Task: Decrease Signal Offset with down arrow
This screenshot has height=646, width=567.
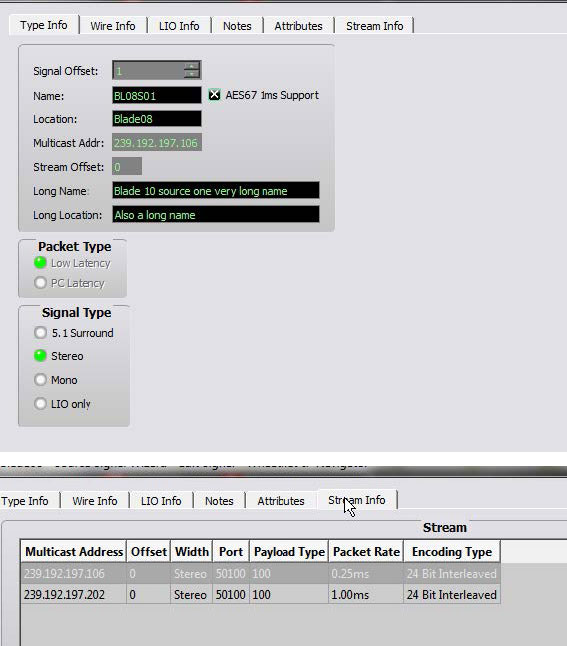Action: (192, 74)
